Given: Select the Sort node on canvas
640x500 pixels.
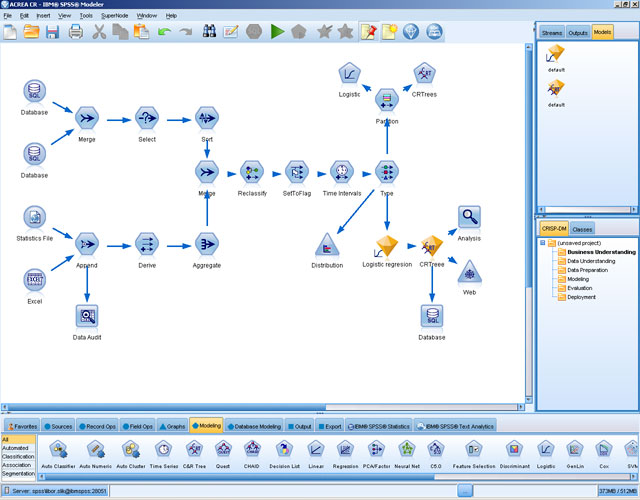Looking at the screenshot, I should click(x=207, y=118).
